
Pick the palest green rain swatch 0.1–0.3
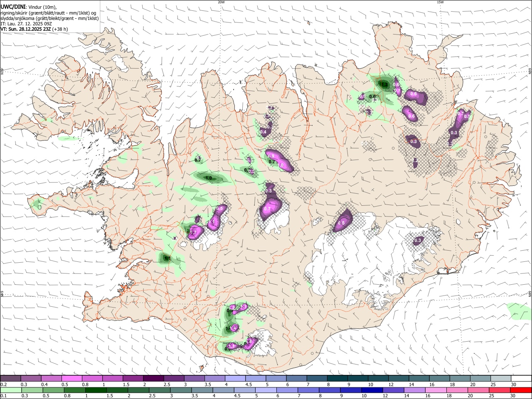[10, 390]
